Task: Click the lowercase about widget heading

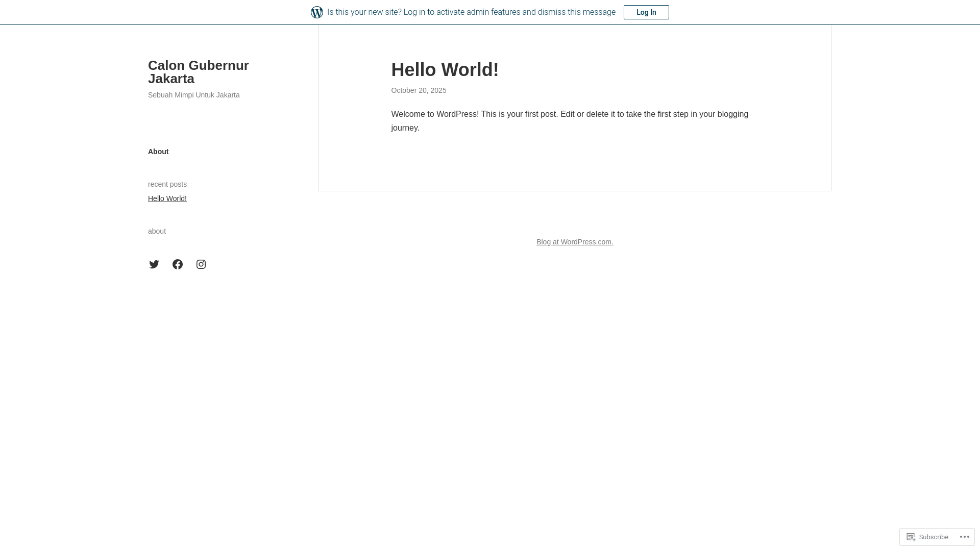Action: pyautogui.click(x=157, y=231)
